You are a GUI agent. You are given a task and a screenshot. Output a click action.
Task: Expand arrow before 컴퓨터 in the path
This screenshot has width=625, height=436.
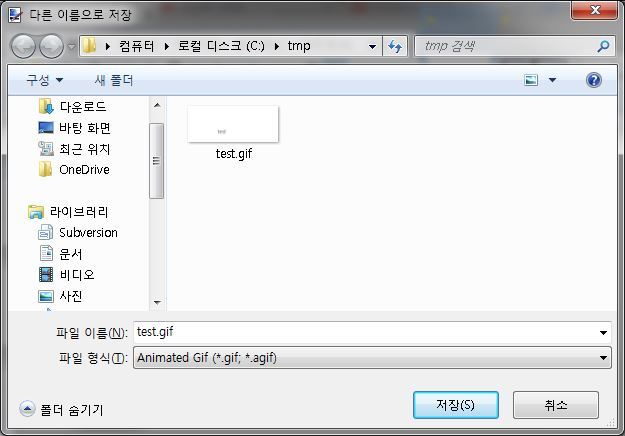(x=108, y=47)
